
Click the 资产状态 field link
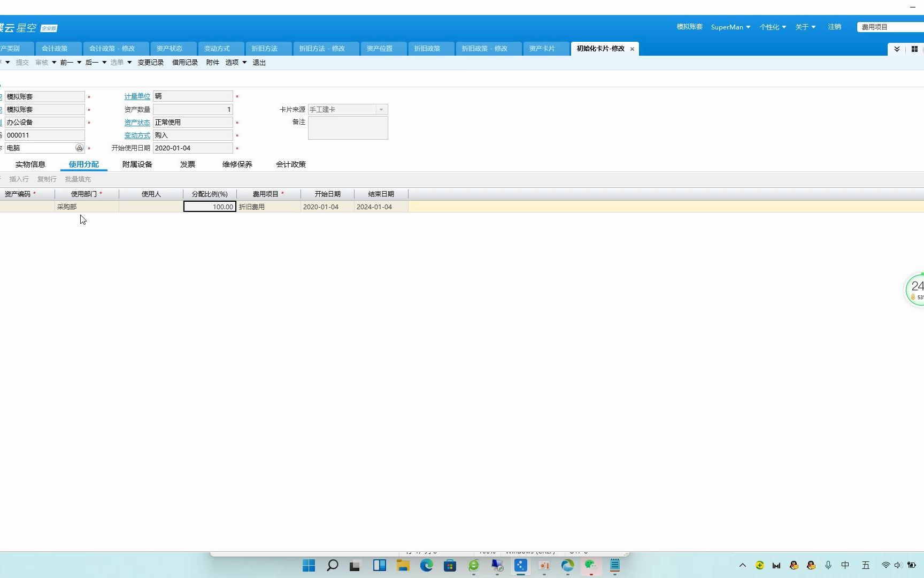[x=137, y=123]
